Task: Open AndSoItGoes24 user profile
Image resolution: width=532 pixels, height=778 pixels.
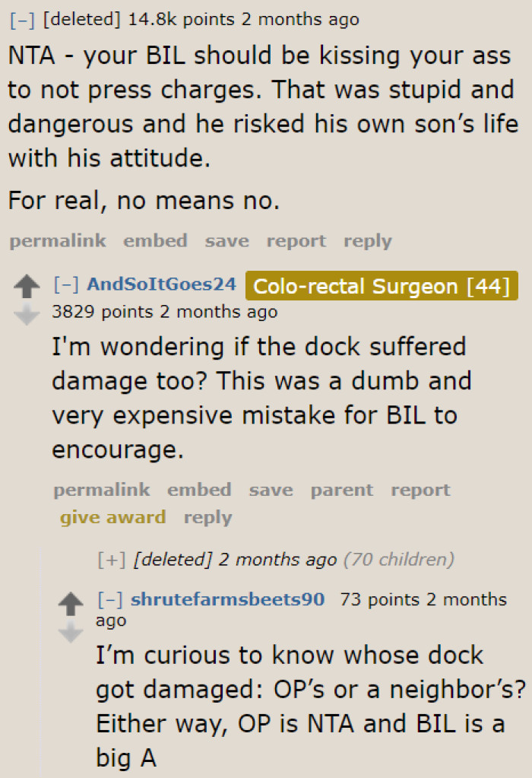Action: pyautogui.click(x=161, y=285)
